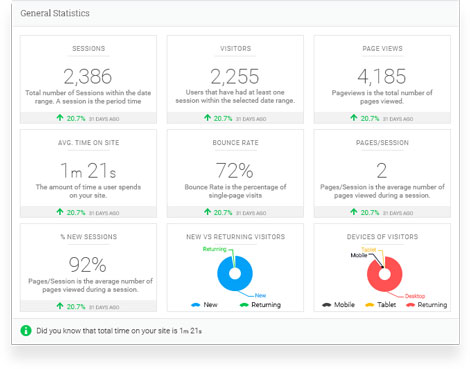Click blue New legend marker

click(x=195, y=305)
